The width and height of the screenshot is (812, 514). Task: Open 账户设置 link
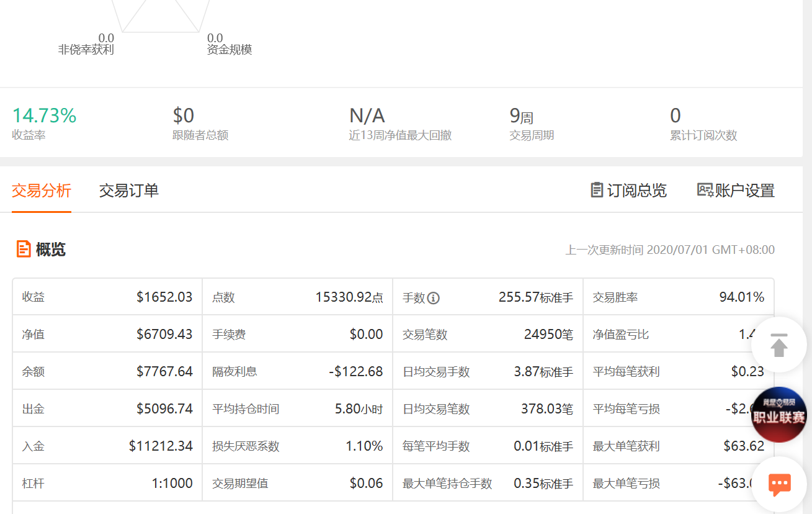point(736,191)
